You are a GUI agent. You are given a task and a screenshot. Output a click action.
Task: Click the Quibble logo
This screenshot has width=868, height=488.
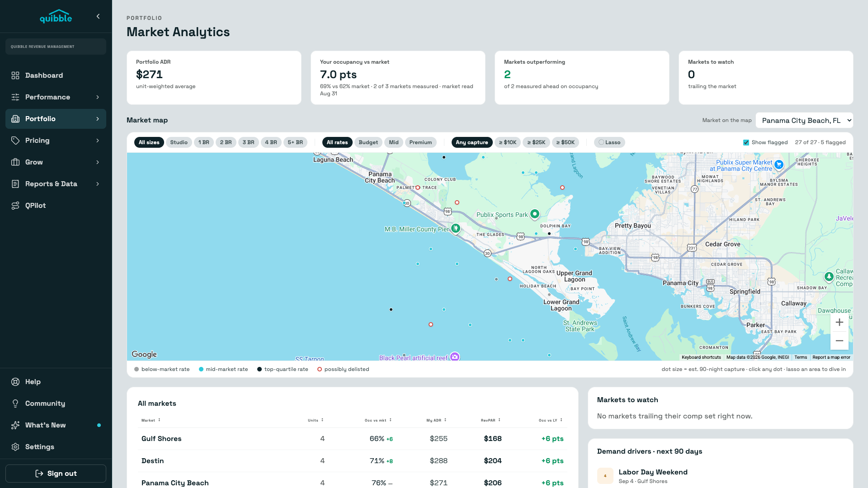coord(56,16)
